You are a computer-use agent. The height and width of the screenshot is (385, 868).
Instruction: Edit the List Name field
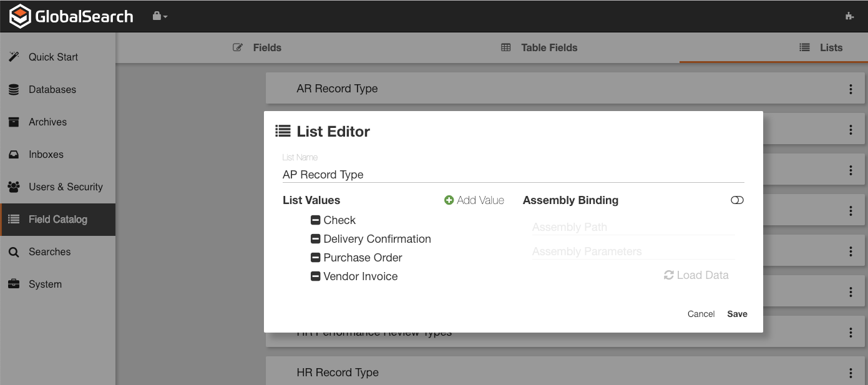[512, 175]
